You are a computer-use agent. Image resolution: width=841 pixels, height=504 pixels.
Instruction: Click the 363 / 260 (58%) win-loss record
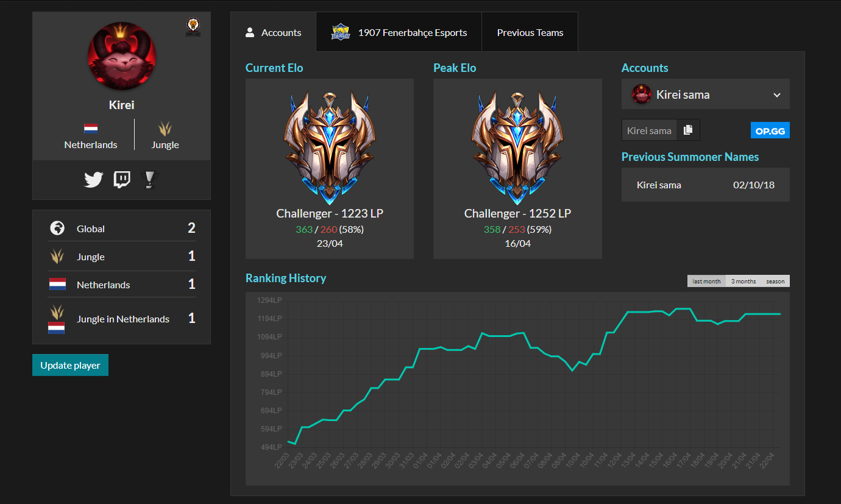(x=330, y=229)
